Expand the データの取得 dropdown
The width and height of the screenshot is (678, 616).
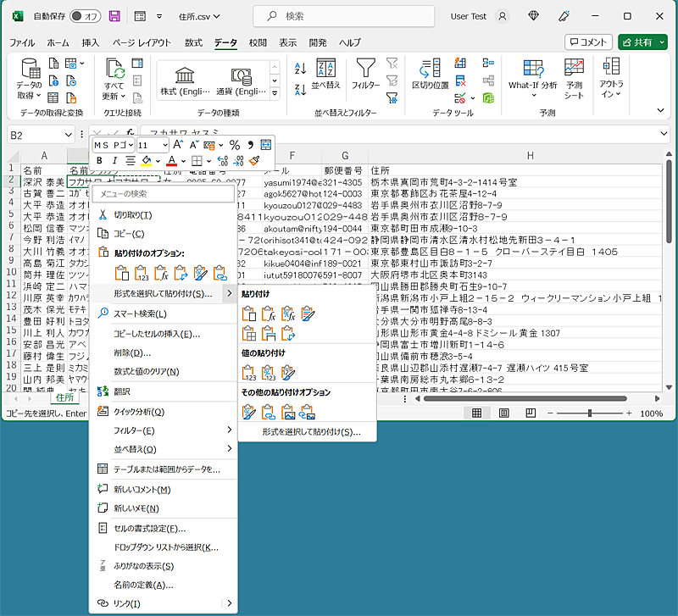click(29, 79)
